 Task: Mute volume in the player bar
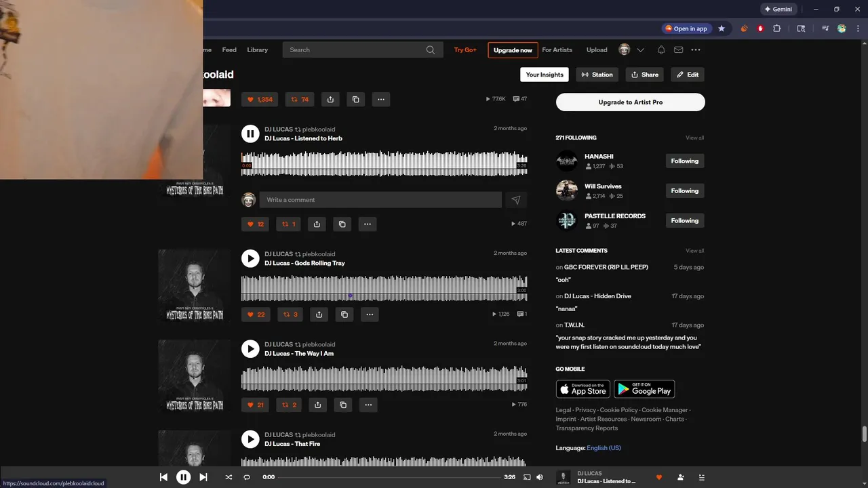(540, 477)
